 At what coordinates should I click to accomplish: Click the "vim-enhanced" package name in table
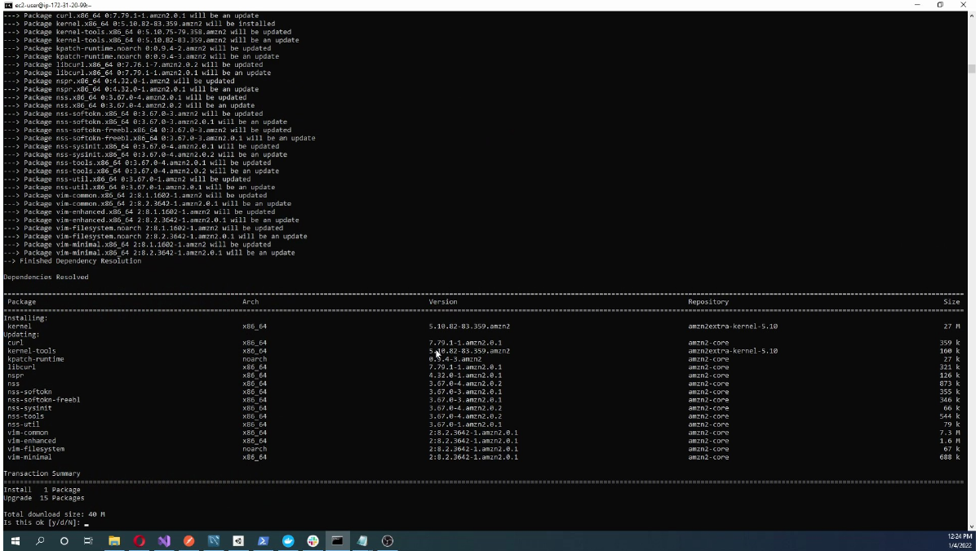click(32, 440)
